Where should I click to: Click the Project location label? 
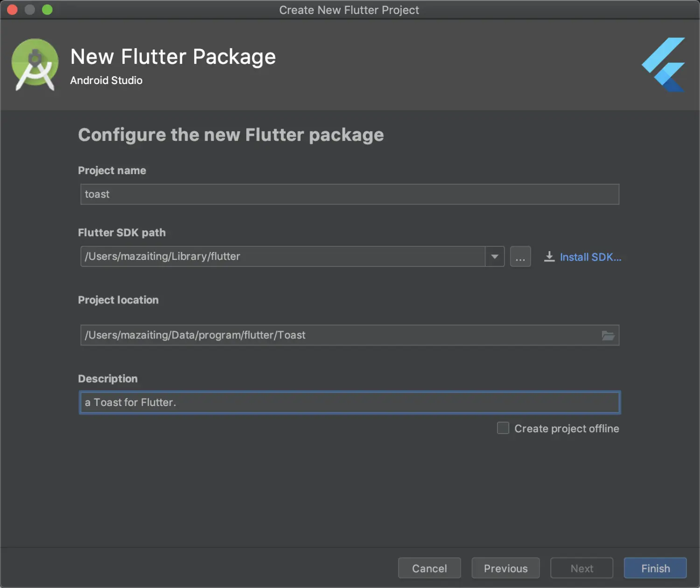pos(118,300)
